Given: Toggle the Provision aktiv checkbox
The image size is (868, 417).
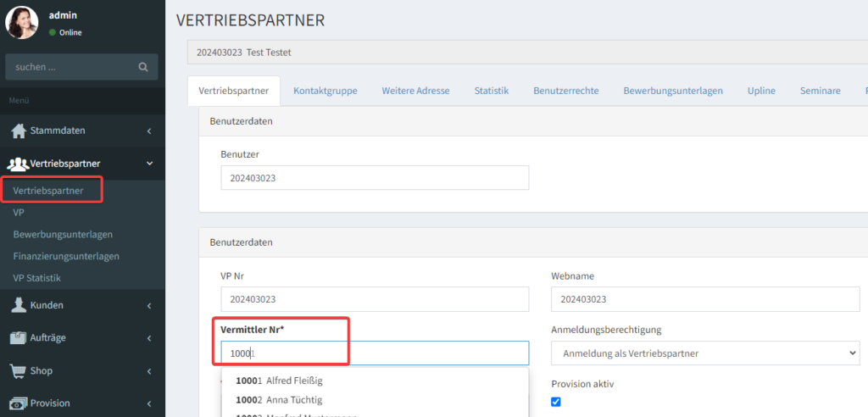Looking at the screenshot, I should coord(556,402).
